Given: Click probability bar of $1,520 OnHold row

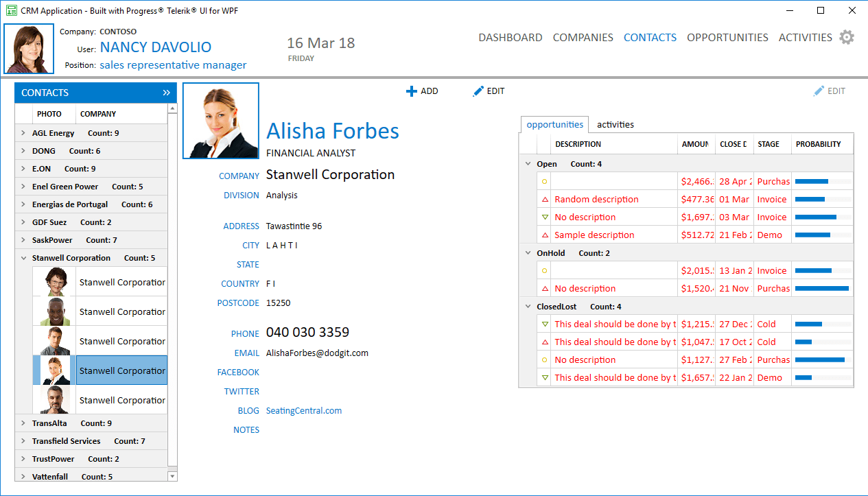Looking at the screenshot, I should pyautogui.click(x=823, y=289).
